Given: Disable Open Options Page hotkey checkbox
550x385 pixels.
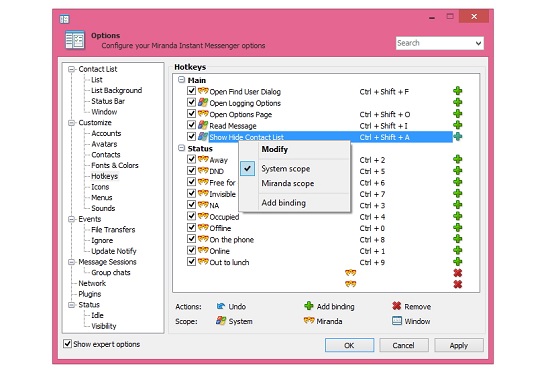Looking at the screenshot, I should click(x=191, y=114).
